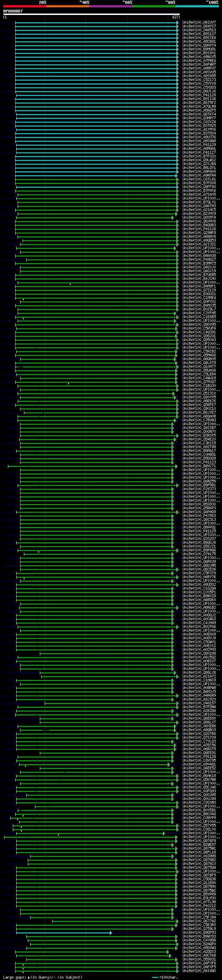222x980 pixels.
Task: Click the cyan alignment bar for UniRef100_A8IUV7
Action: tap(97, 23)
